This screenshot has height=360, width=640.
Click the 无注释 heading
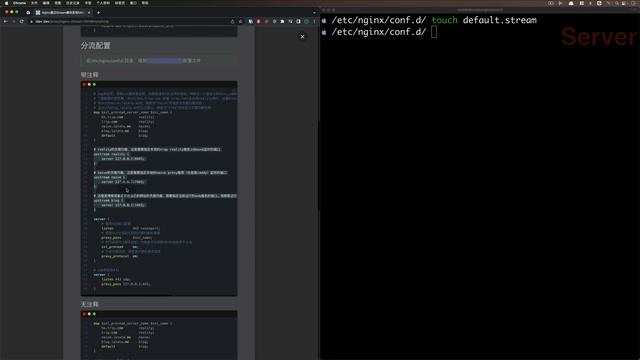(89, 304)
